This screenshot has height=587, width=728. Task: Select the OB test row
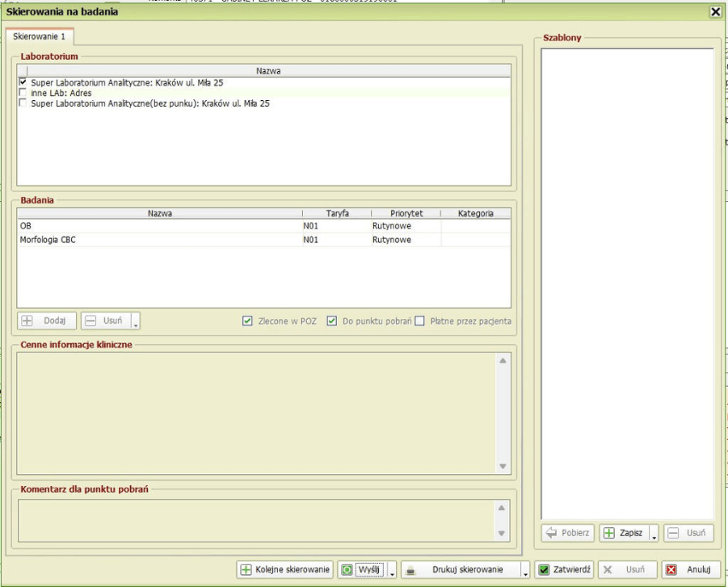click(263, 226)
